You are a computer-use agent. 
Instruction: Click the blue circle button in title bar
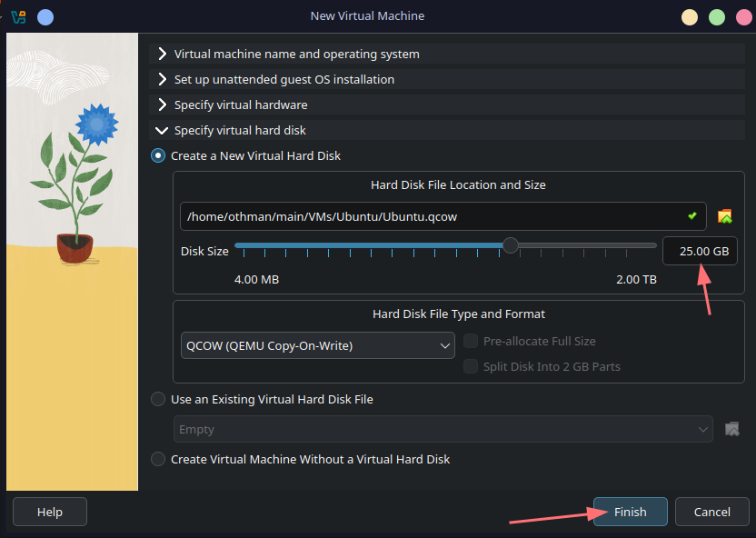(45, 16)
